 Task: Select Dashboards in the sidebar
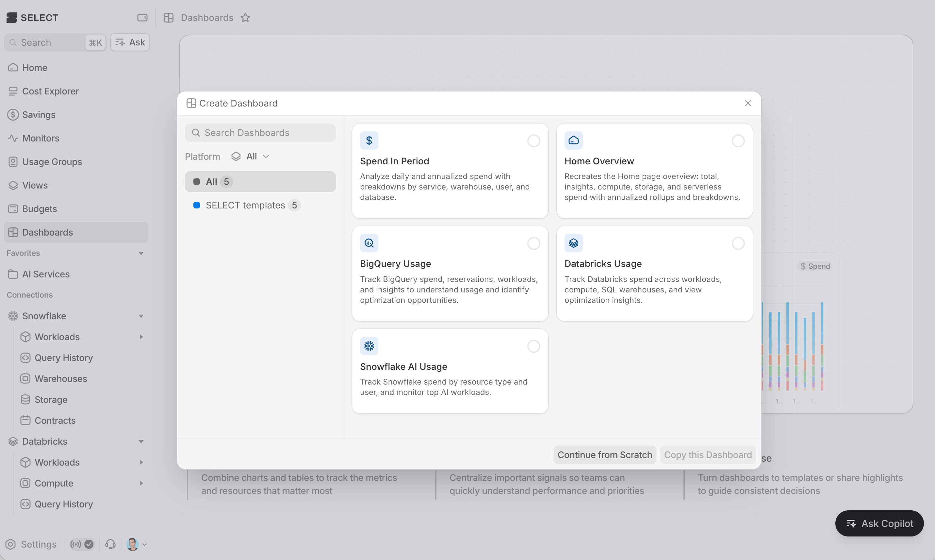click(75, 232)
